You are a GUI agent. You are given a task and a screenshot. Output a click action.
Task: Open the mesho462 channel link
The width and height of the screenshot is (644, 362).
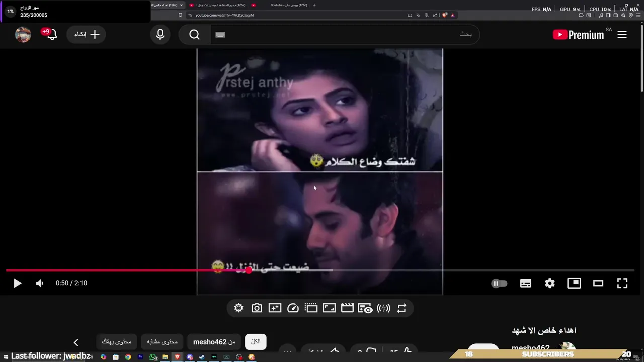click(530, 348)
